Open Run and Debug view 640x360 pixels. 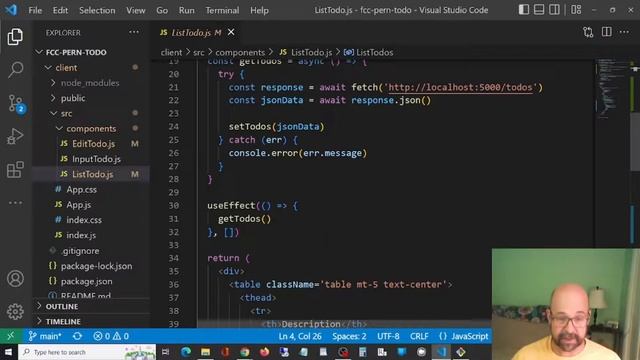pyautogui.click(x=15, y=136)
